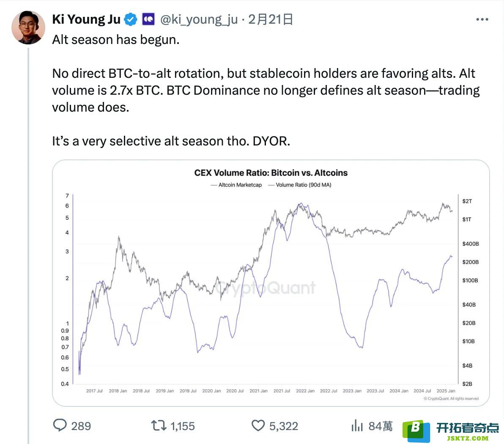Click the green B watermark logo
Viewport: 504px width, 444px height.
tap(416, 431)
